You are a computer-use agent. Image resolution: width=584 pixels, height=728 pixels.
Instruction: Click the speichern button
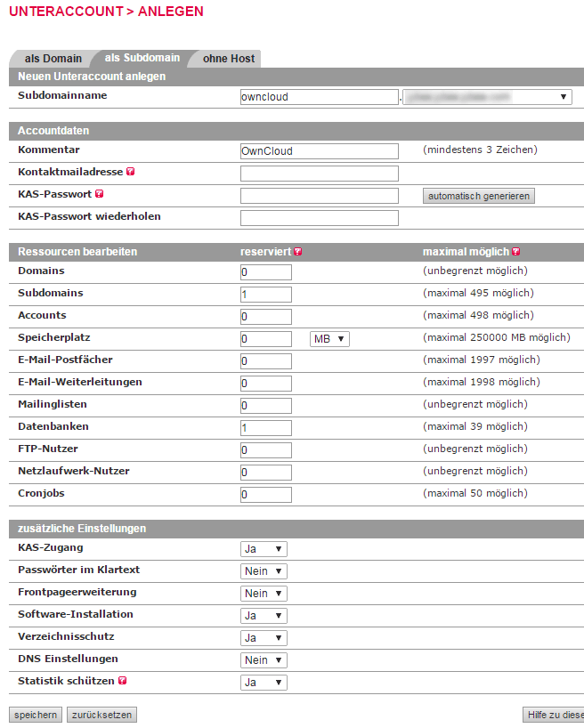[x=36, y=715]
